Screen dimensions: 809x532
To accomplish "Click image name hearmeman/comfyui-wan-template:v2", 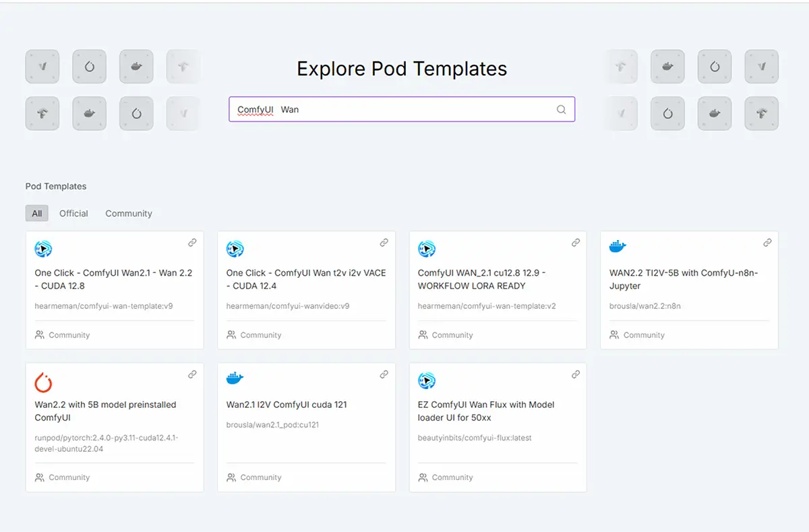I will (x=487, y=306).
